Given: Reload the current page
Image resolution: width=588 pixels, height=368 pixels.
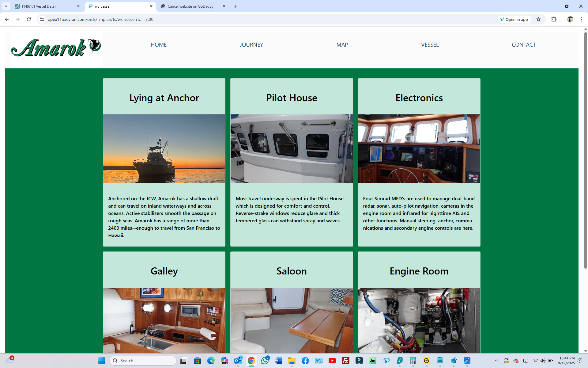Looking at the screenshot, I should coord(29,19).
